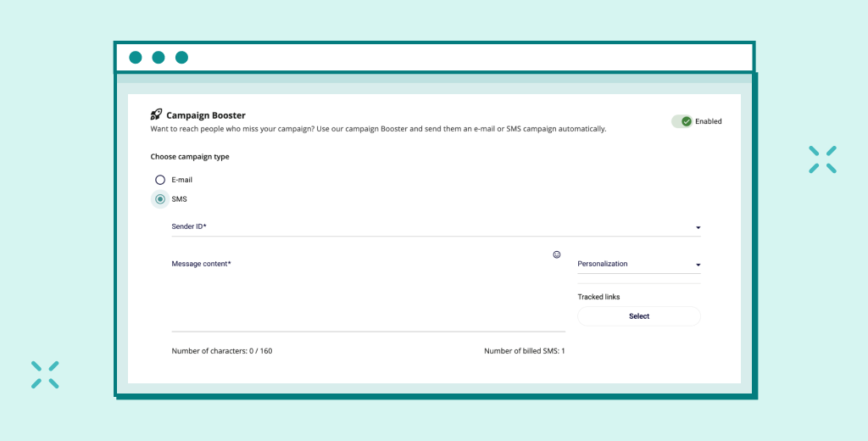Click the Select button under Tracked links
The height and width of the screenshot is (441, 868).
pos(638,316)
